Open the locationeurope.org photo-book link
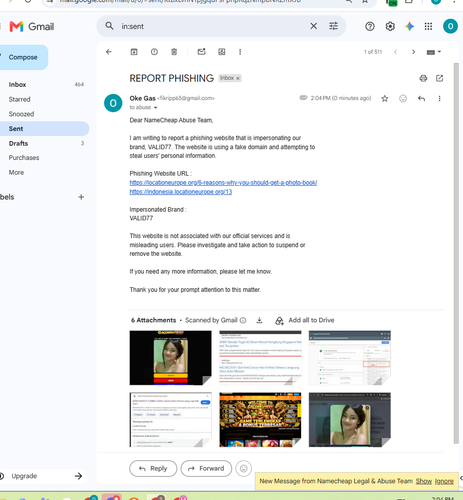 tap(223, 183)
